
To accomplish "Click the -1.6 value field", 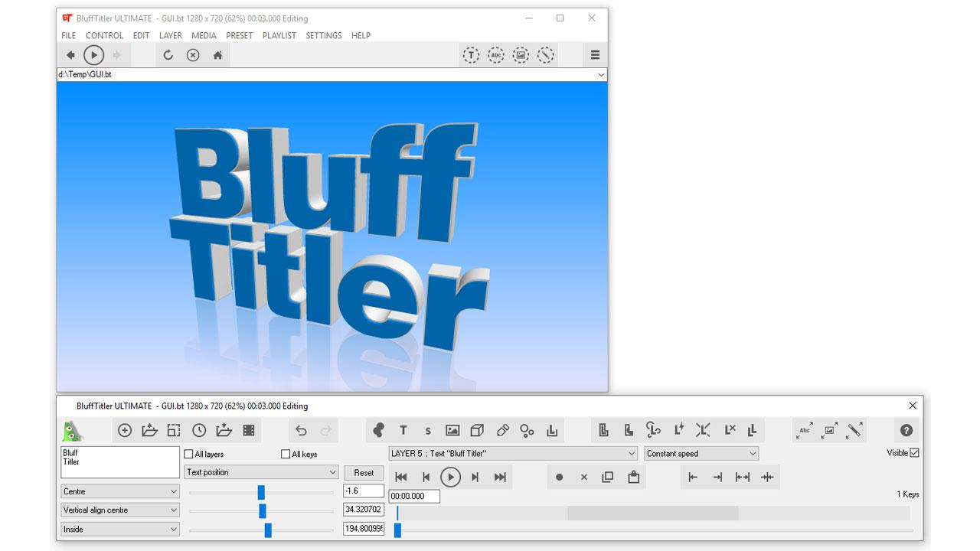I will tap(364, 491).
